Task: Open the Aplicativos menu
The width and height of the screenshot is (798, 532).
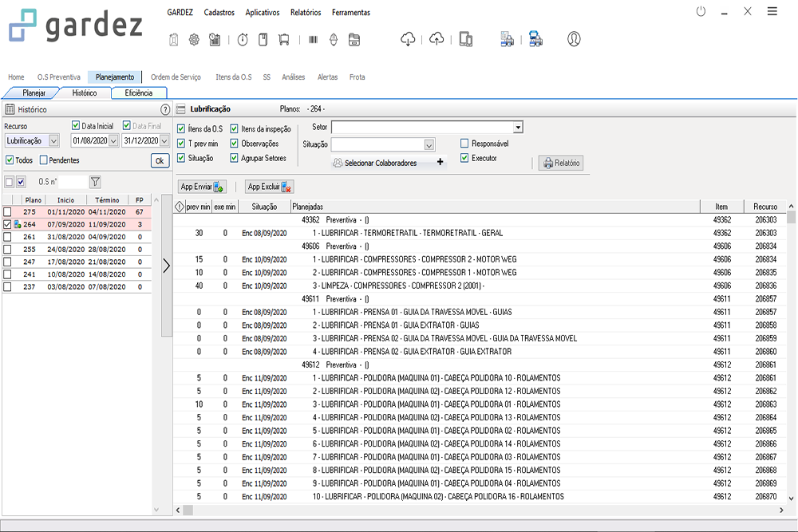Action: pyautogui.click(x=262, y=12)
